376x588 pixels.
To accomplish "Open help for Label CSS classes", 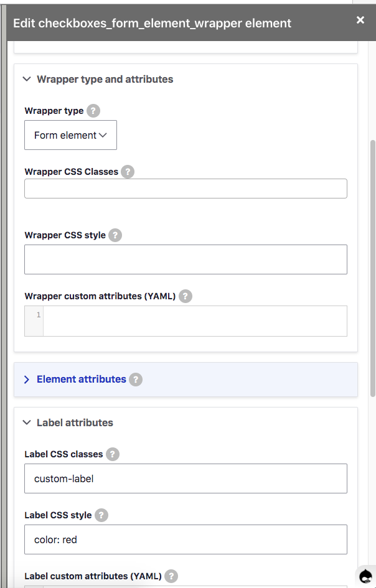I will [x=113, y=454].
